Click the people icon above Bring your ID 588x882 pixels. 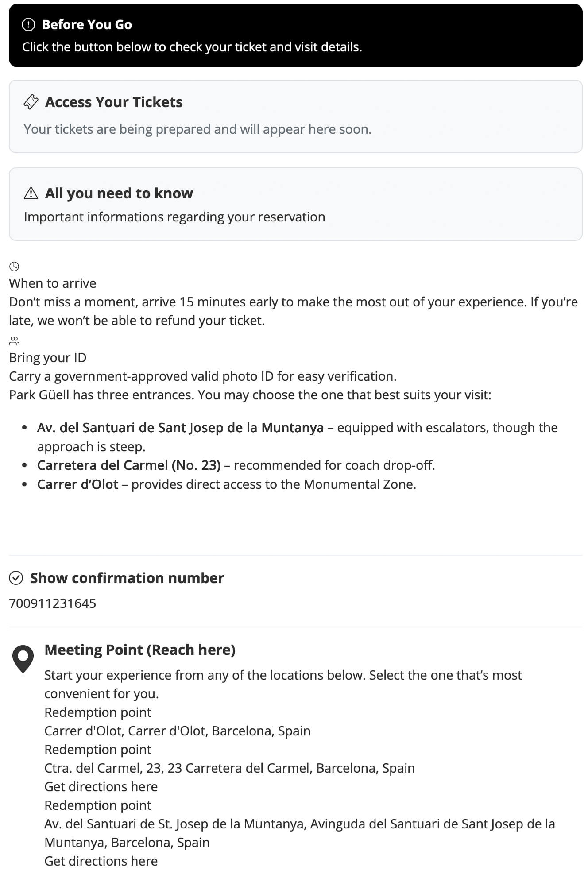[14, 340]
